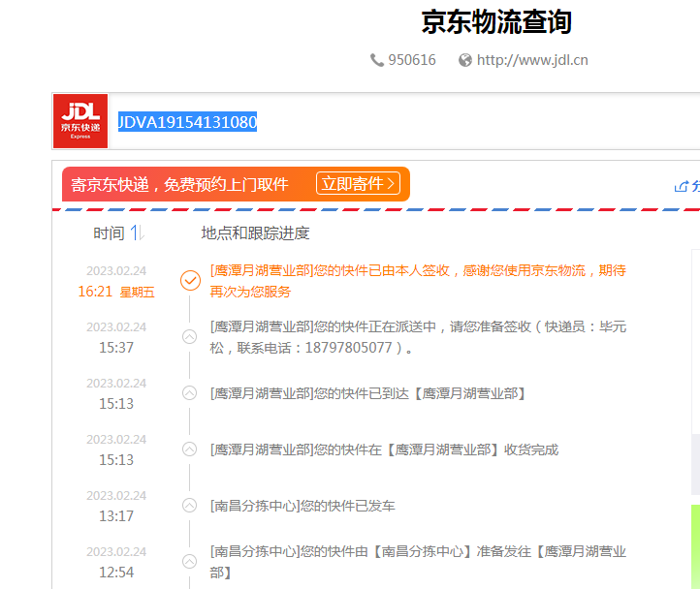
Task: Click the 16:21 星期五 timestamp
Action: (116, 292)
